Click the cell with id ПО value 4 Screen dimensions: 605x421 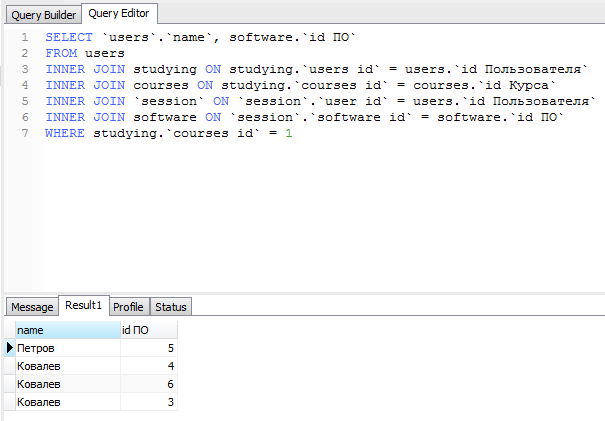click(149, 366)
